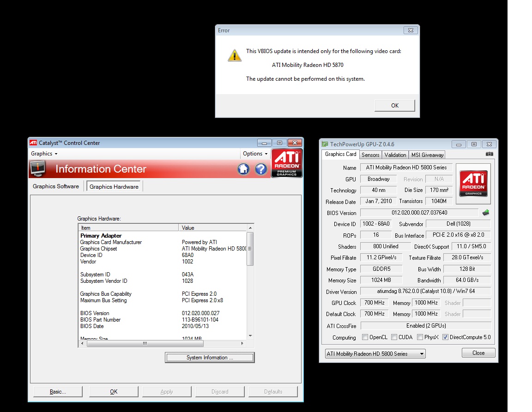532x412 pixels.
Task: Open the Graphics Card tab in GPU-Z
Action: (x=341, y=154)
